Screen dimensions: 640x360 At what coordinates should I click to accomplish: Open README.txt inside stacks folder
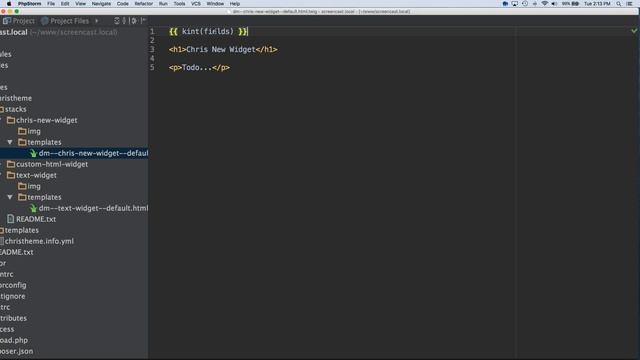click(36, 220)
